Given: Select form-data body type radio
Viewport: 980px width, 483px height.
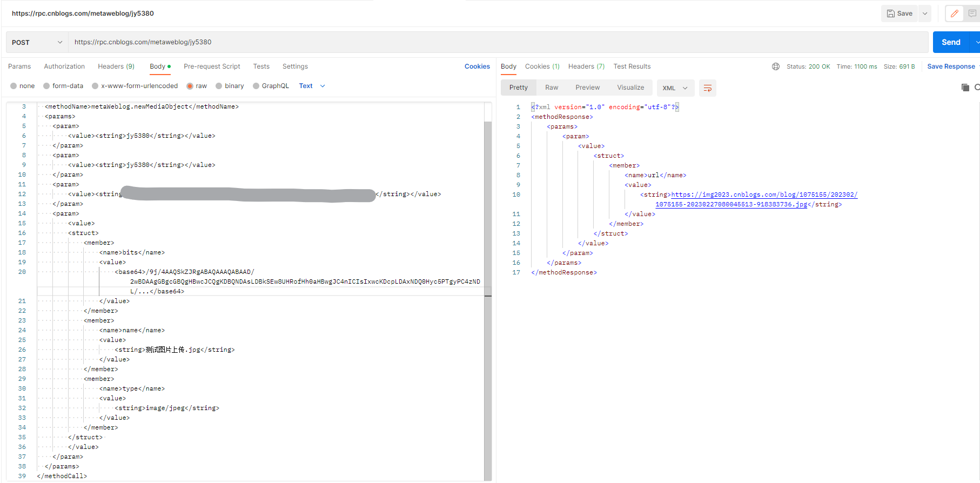Looking at the screenshot, I should click(46, 86).
